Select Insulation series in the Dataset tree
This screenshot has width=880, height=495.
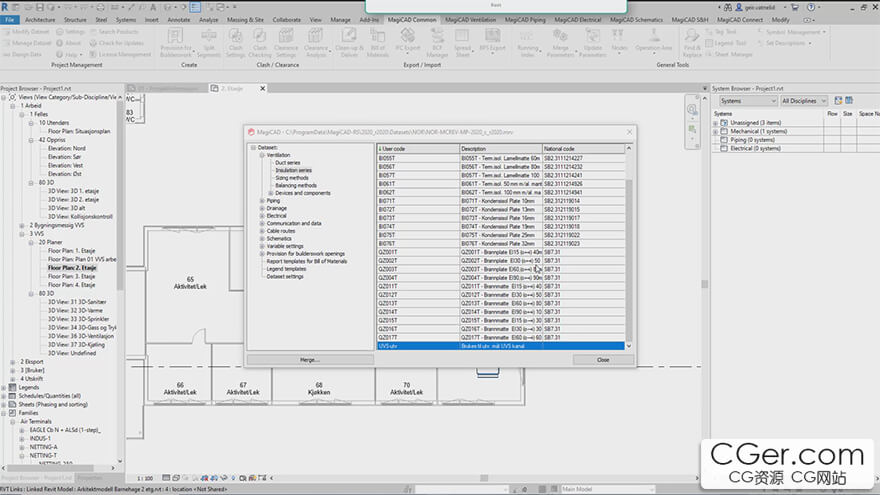293,170
